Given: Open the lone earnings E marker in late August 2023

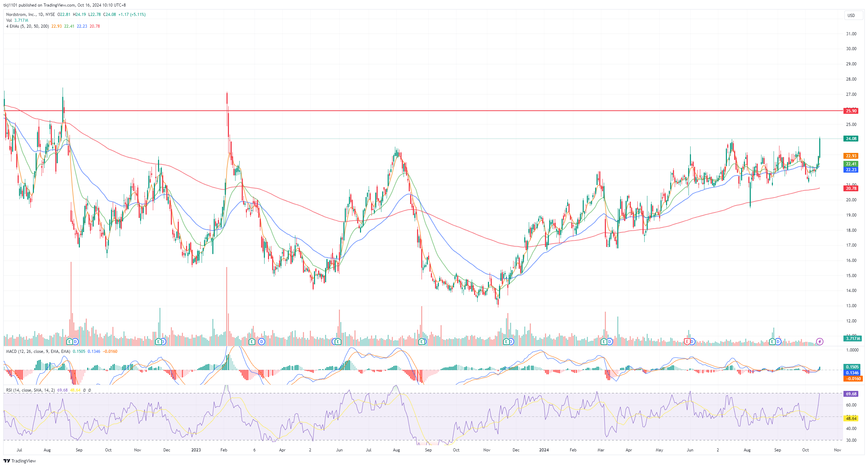Looking at the screenshot, I should pos(422,342).
